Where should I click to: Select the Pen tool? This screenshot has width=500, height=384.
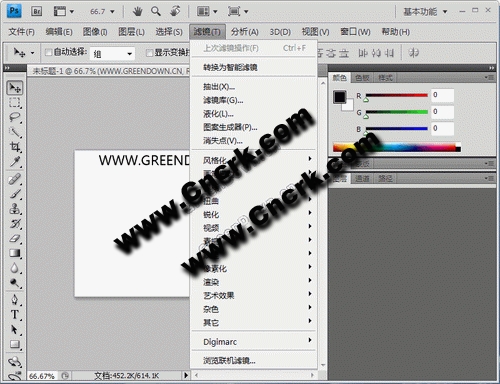(15, 300)
